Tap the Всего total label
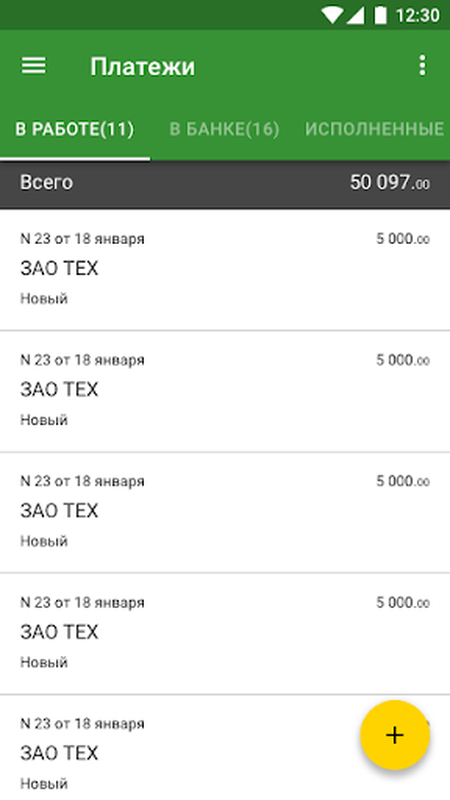 (46, 182)
